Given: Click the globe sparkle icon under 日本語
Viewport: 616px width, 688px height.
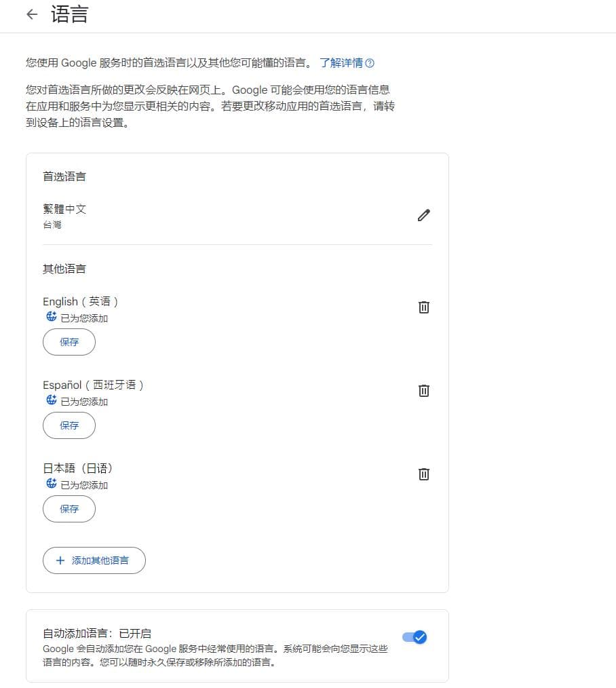Looking at the screenshot, I should [52, 483].
